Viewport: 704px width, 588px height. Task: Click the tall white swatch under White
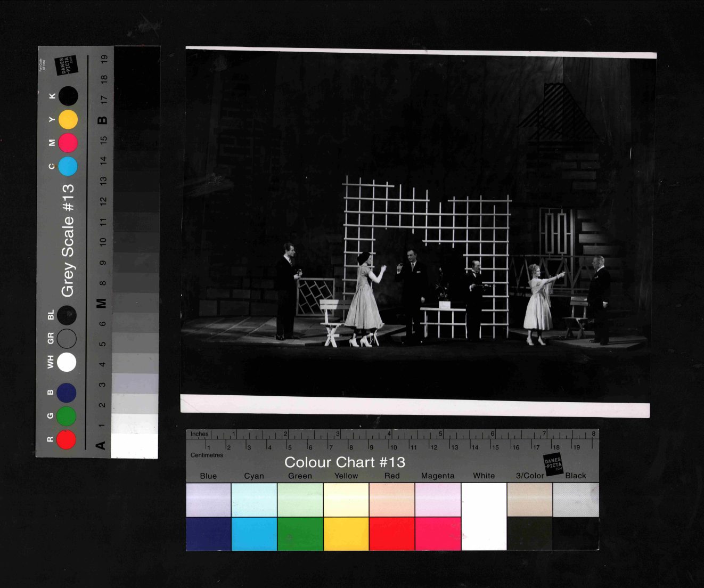[x=484, y=516]
